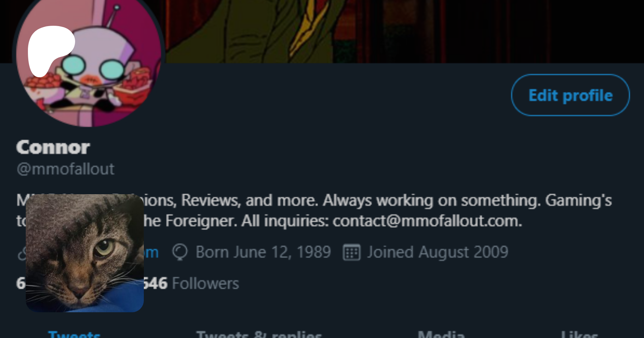Click the Born June 12, 1989 text
Screen dimensions: 644x338
coord(263,252)
